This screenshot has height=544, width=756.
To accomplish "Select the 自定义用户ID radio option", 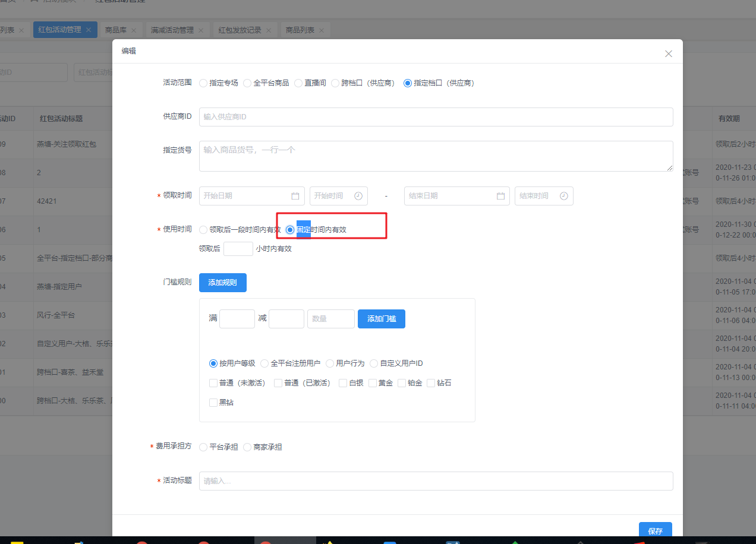I will (374, 363).
